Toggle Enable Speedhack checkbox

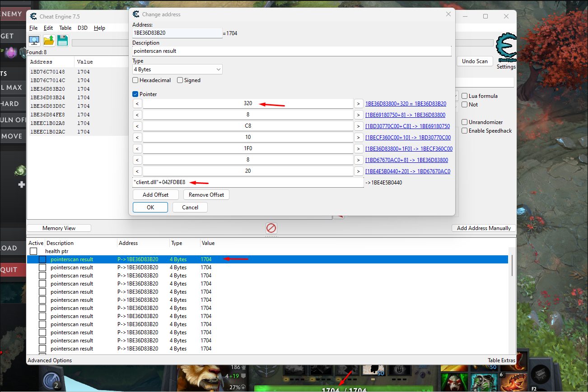pyautogui.click(x=464, y=131)
